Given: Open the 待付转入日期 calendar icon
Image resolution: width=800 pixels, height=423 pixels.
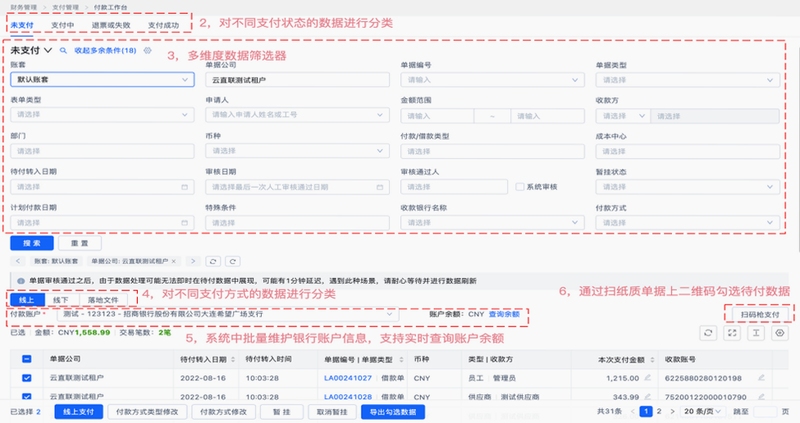Looking at the screenshot, I should click(x=185, y=187).
